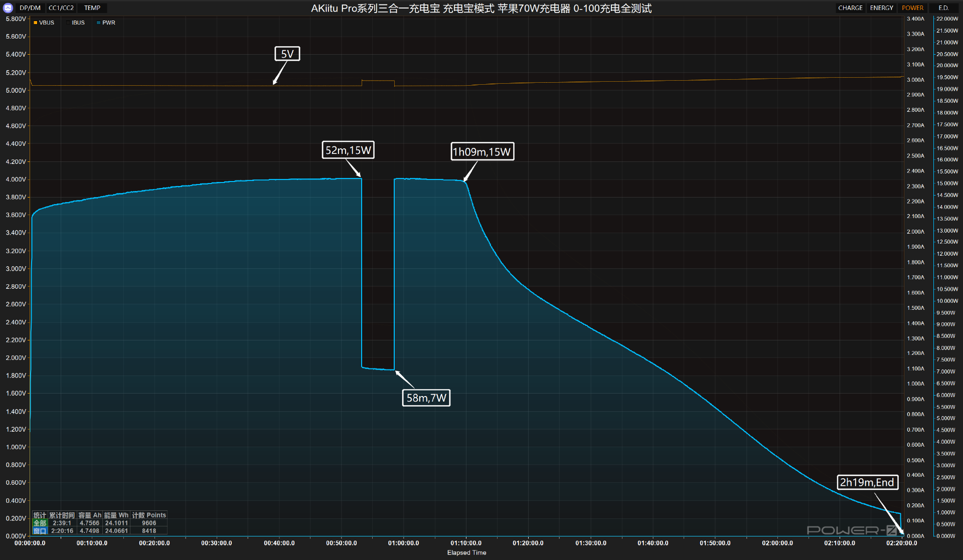
Task: Click the 9606 points count cell
Action: (x=149, y=523)
